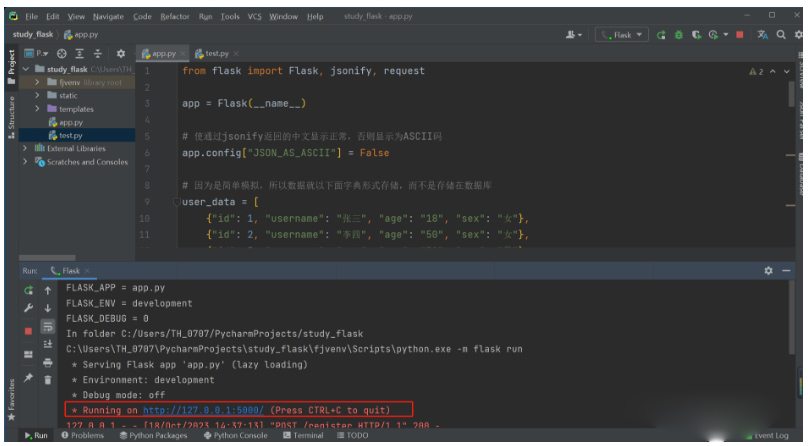
Task: Open the Code menu
Action: tap(142, 16)
